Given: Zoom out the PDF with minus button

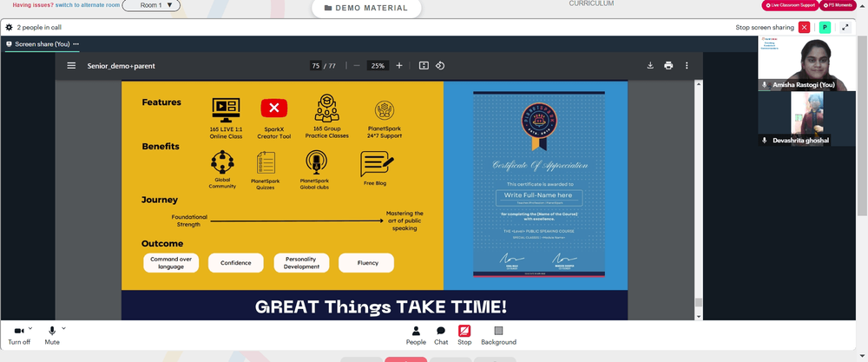Looking at the screenshot, I should [x=357, y=65].
